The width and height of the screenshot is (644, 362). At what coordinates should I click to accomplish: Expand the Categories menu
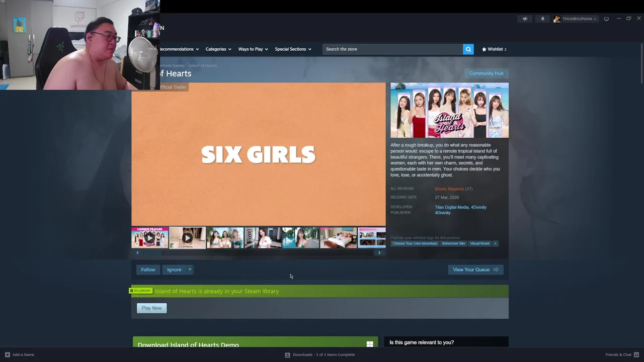218,49
